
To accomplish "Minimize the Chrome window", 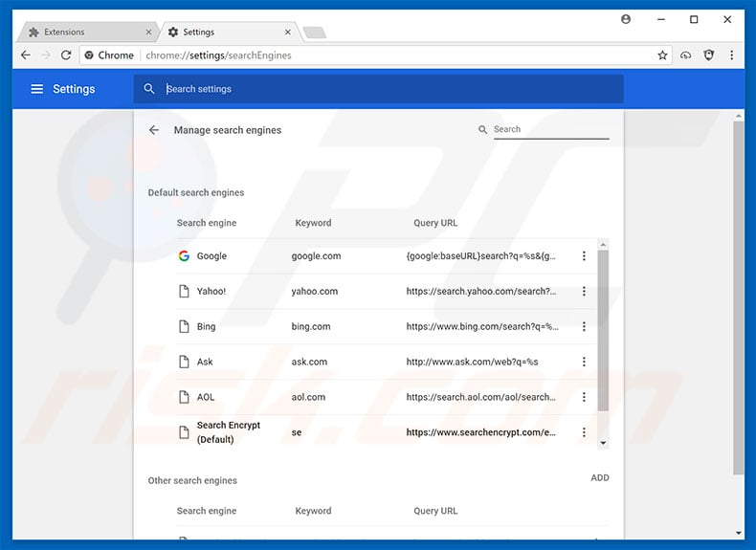I will click(x=661, y=19).
